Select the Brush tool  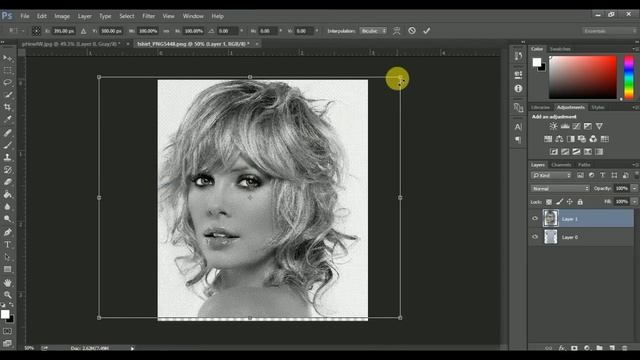pos(7,145)
